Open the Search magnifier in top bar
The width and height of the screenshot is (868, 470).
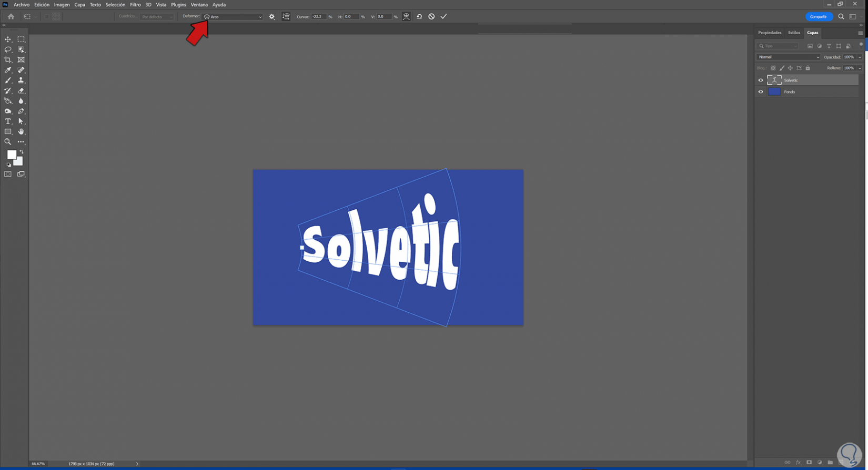[x=841, y=17]
